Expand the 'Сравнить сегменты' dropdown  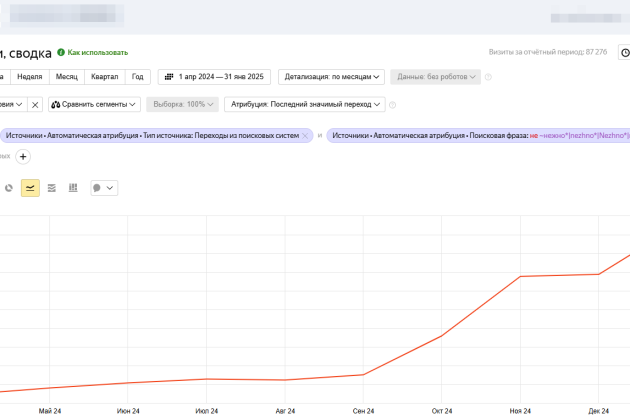95,104
